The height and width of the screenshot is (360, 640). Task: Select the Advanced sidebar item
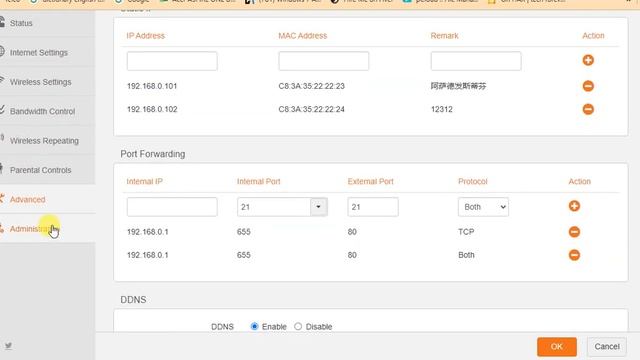coord(27,200)
